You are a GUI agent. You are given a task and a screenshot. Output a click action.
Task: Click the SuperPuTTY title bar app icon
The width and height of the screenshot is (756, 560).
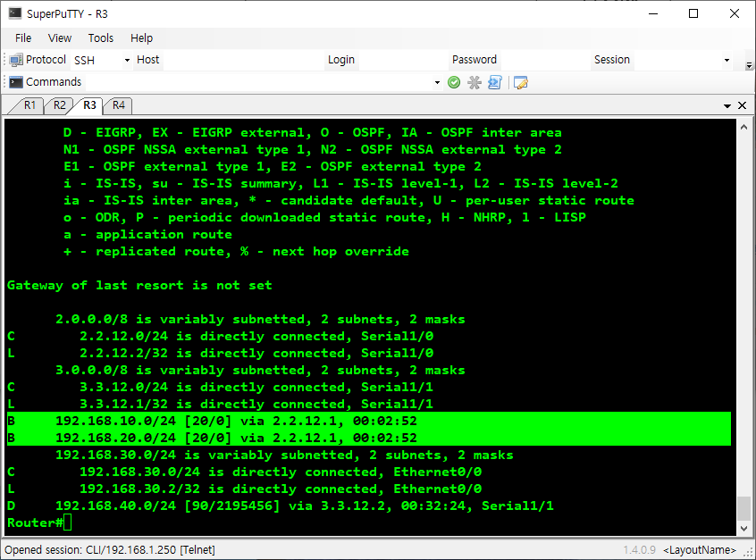click(x=15, y=13)
